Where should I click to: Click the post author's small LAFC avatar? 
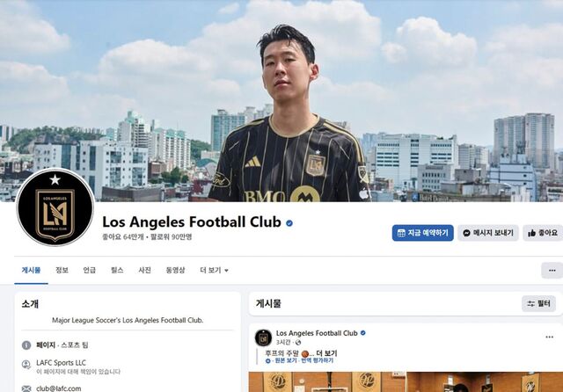[263, 338]
